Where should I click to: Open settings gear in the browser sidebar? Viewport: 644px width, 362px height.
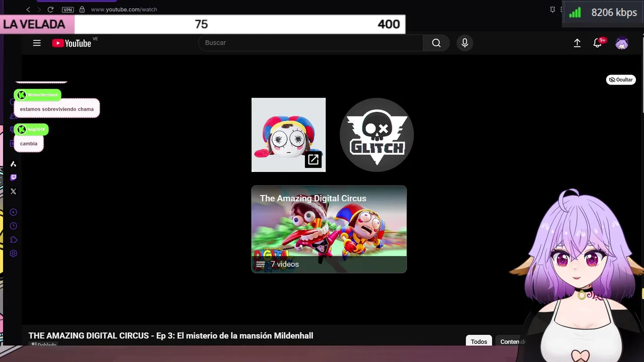pos(14,253)
